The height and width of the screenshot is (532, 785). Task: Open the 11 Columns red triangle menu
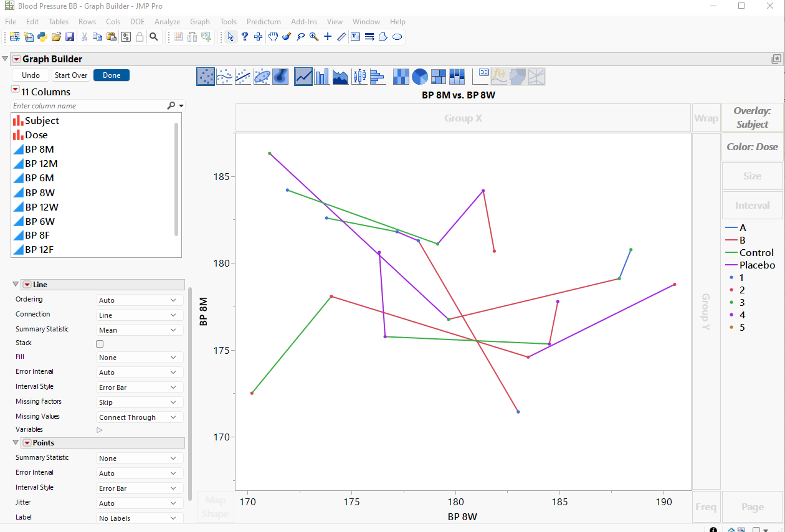click(x=16, y=91)
